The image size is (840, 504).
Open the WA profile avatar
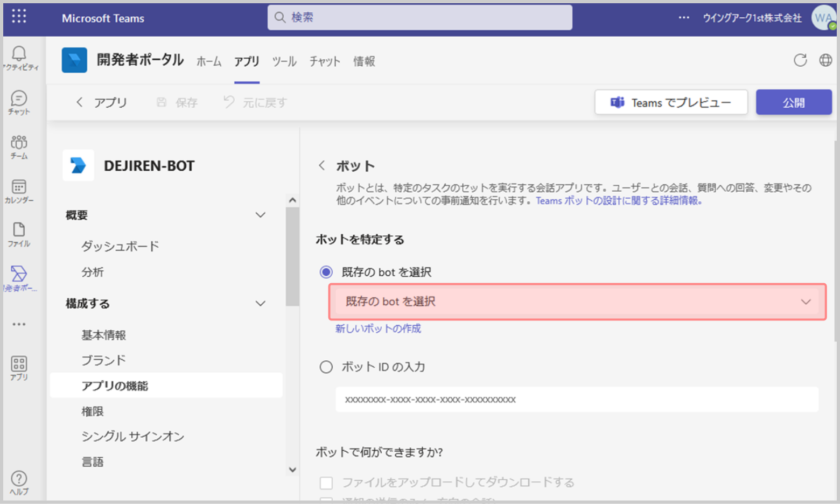[823, 18]
